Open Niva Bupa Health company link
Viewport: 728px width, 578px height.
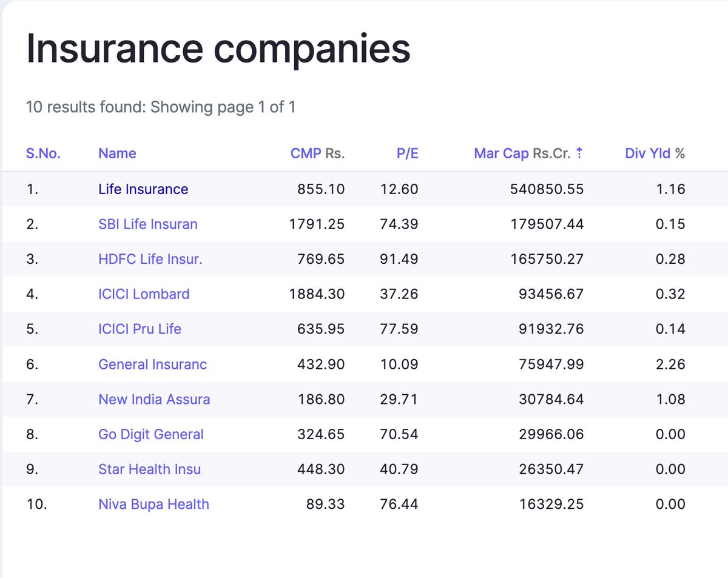tap(153, 505)
